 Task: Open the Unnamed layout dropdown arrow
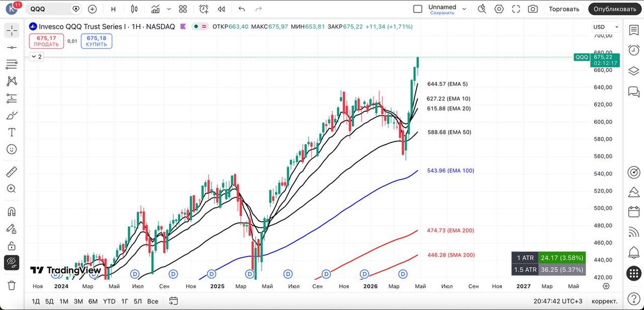[465, 9]
